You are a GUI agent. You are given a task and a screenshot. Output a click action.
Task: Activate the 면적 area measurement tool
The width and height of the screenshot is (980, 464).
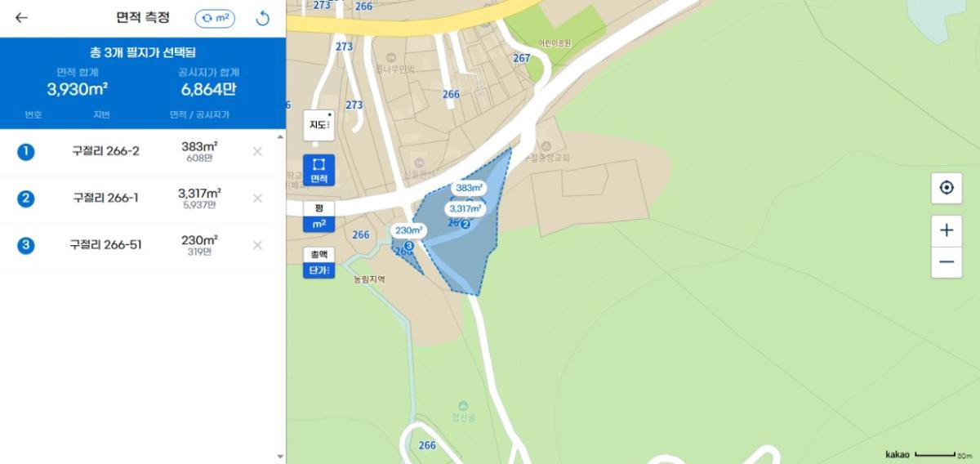(318, 170)
